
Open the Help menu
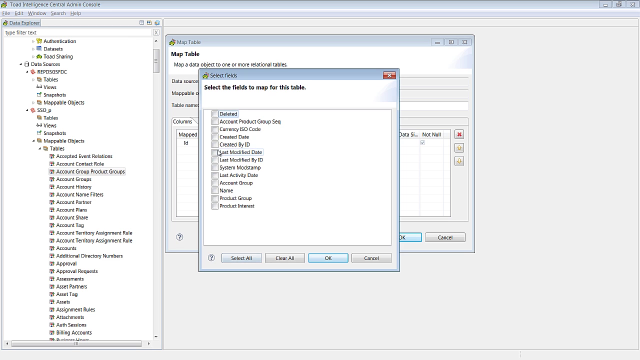point(76,13)
